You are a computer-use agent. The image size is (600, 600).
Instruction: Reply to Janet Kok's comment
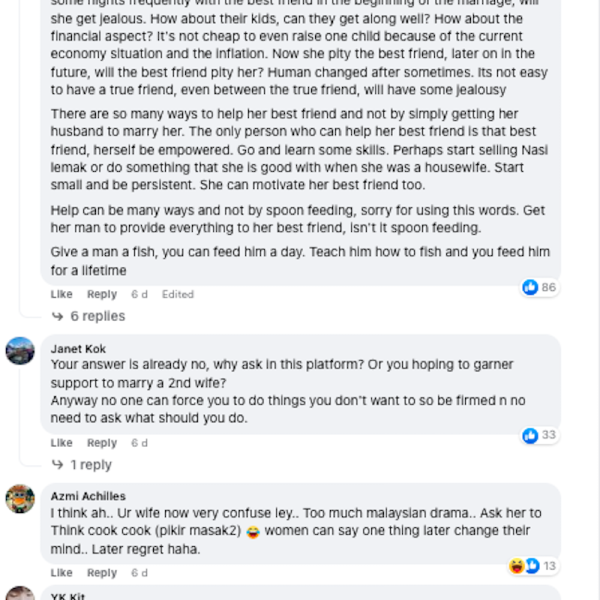[102, 443]
